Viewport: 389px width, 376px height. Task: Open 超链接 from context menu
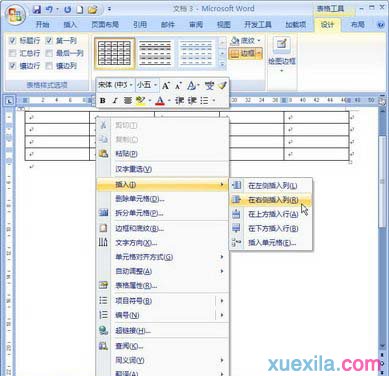click(162, 331)
